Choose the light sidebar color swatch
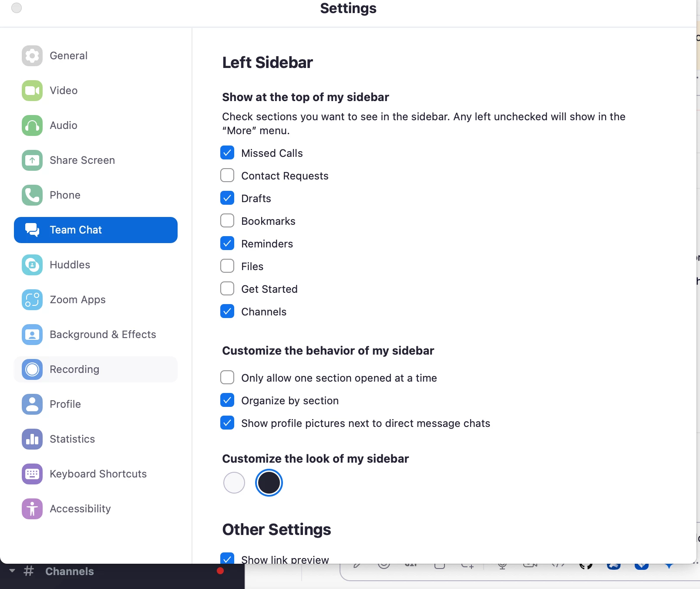Image resolution: width=700 pixels, height=589 pixels. pos(234,483)
